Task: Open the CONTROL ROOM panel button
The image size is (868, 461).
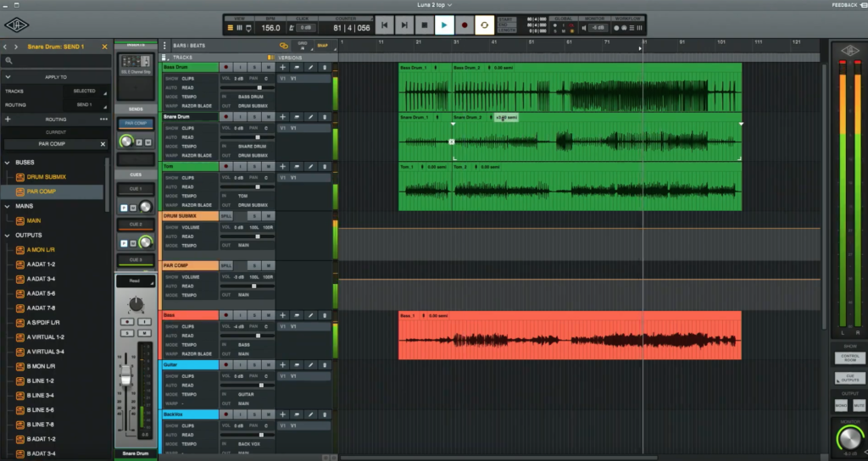Action: (849, 358)
